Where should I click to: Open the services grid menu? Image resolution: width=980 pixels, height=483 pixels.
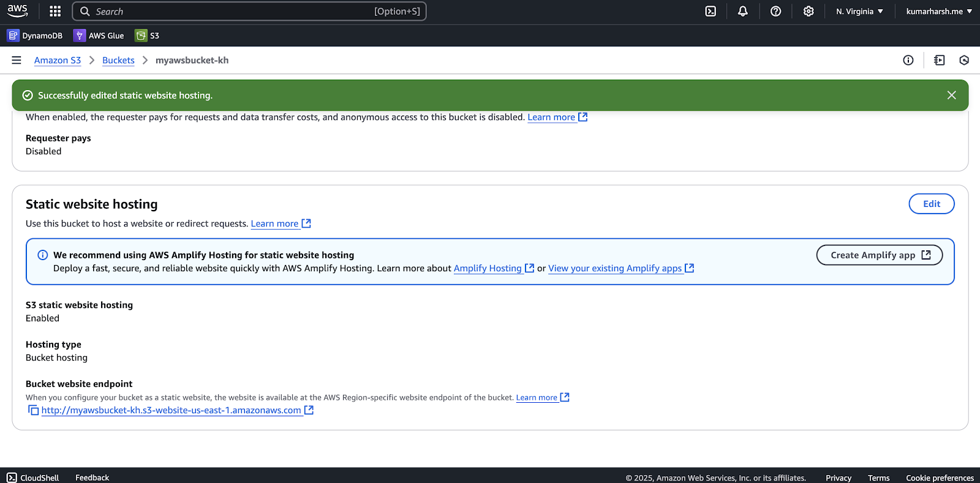point(55,11)
